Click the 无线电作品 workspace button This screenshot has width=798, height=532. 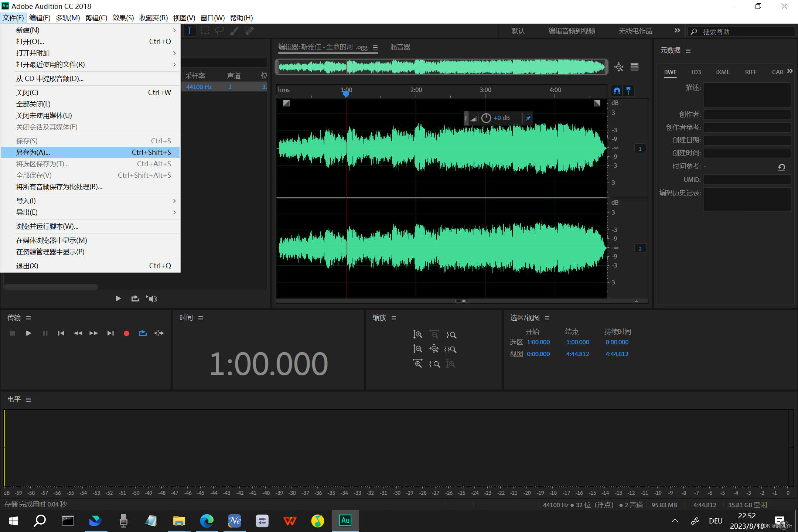(x=635, y=31)
